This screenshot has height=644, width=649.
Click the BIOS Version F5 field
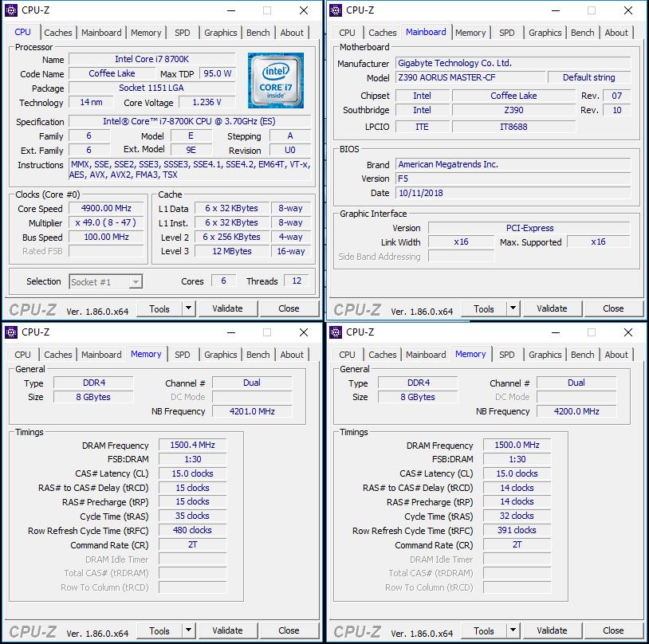(x=513, y=179)
